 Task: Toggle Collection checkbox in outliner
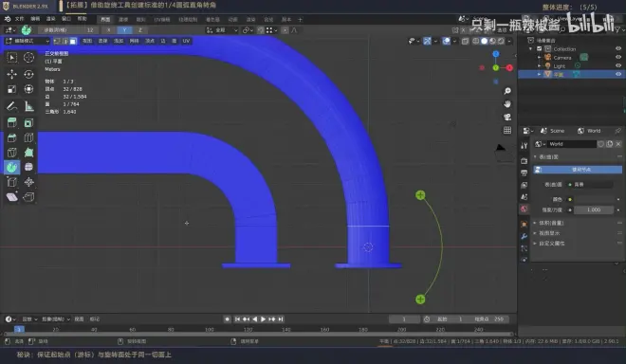coord(540,48)
